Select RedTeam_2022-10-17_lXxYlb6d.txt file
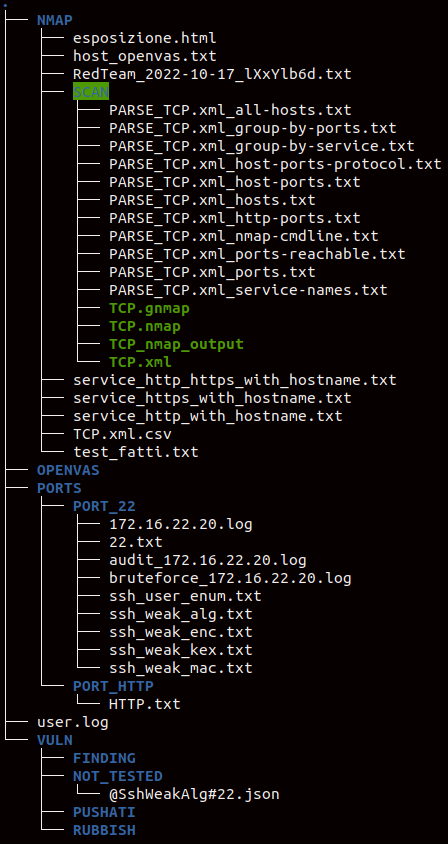Viewport: 448px width, 844px height. pos(212,74)
